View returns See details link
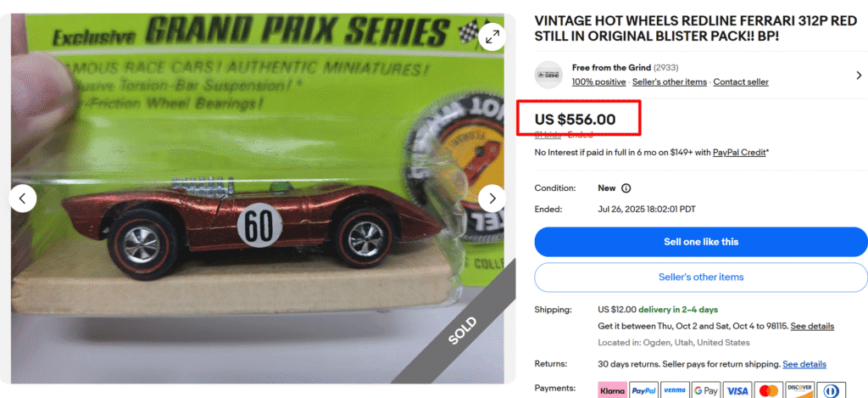The image size is (868, 398). [804, 364]
